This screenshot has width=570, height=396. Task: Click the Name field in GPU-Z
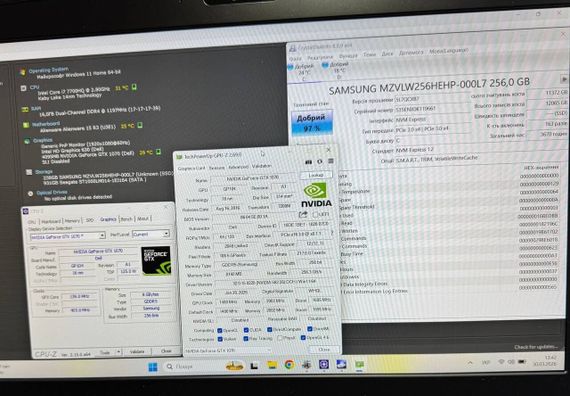click(x=253, y=179)
